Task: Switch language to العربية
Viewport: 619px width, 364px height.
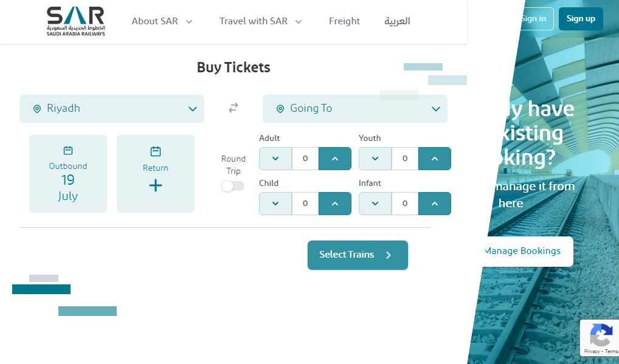Action: 397,21
